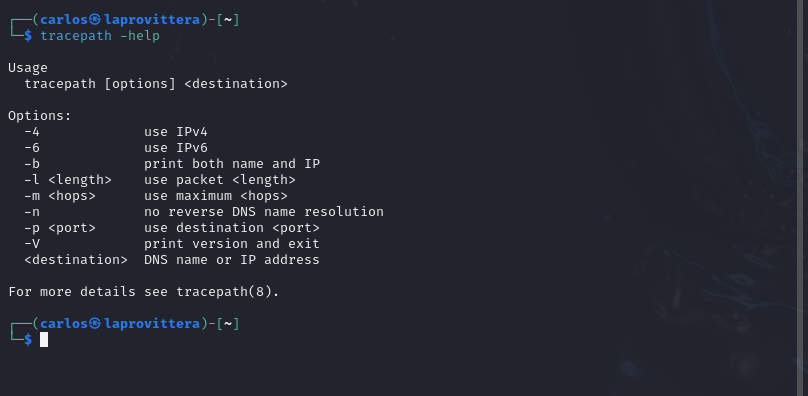808x396 pixels.
Task: Click the 'tracepath -help' command text
Action: click(x=100, y=36)
